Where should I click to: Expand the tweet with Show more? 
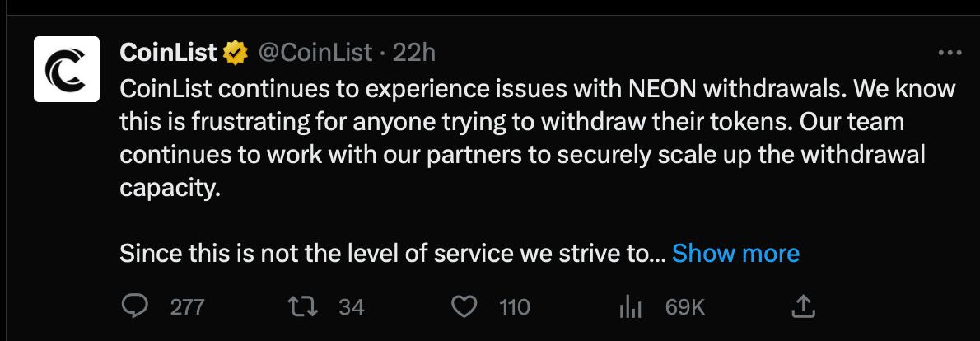[x=735, y=253]
